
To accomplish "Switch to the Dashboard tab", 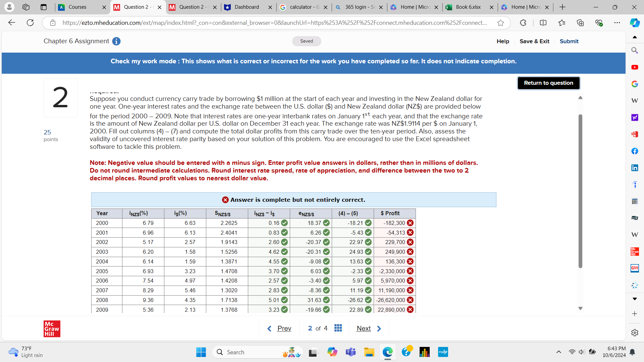I will (x=247, y=7).
